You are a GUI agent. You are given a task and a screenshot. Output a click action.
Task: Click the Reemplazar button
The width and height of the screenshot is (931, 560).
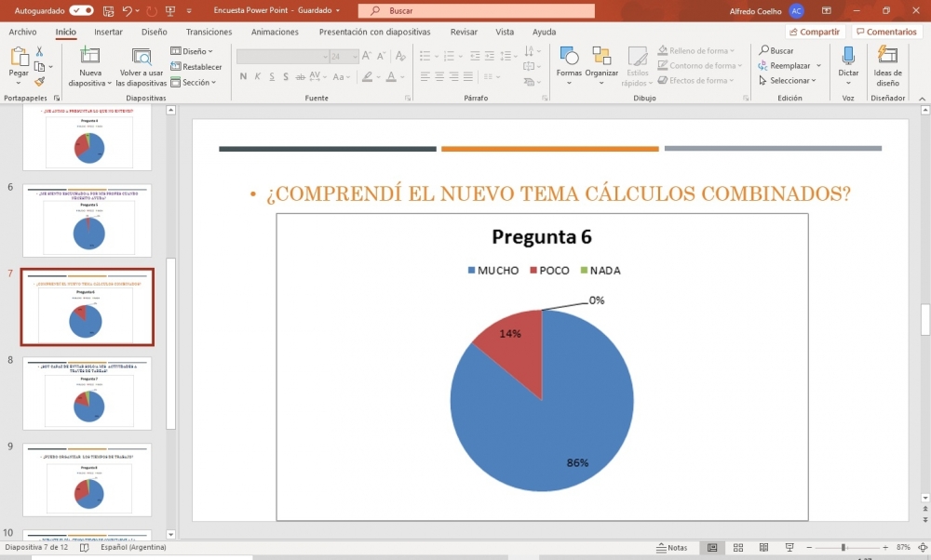[x=784, y=66]
